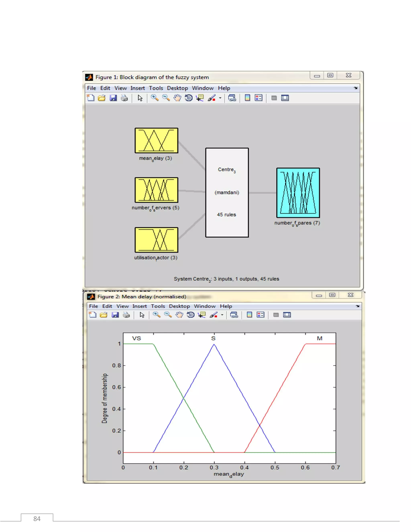
Task: Click Save icon in Figure 2 toolbar
Action: pyautogui.click(x=115, y=315)
